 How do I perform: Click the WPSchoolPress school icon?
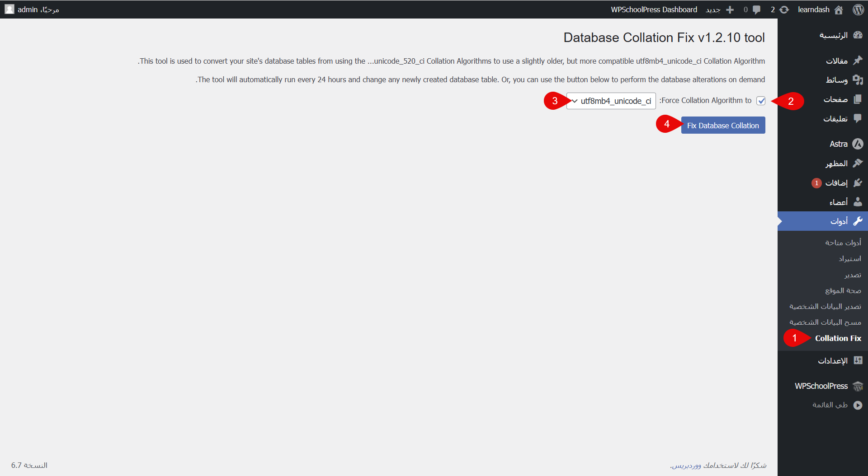click(x=858, y=386)
